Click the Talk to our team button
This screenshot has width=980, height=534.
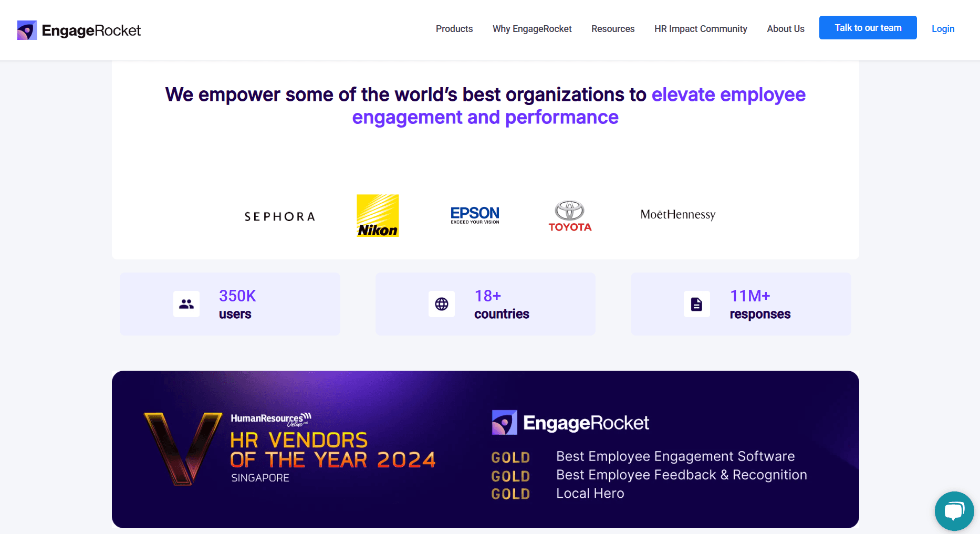[x=868, y=28]
